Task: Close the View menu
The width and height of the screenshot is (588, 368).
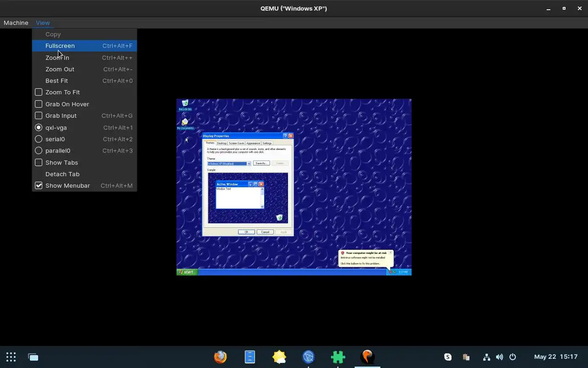Action: [43, 23]
